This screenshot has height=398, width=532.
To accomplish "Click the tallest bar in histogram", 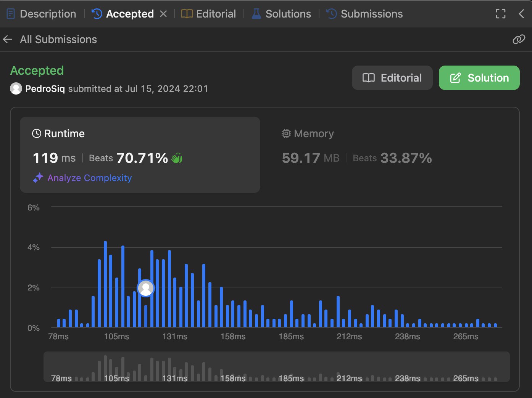I will 105,284.
